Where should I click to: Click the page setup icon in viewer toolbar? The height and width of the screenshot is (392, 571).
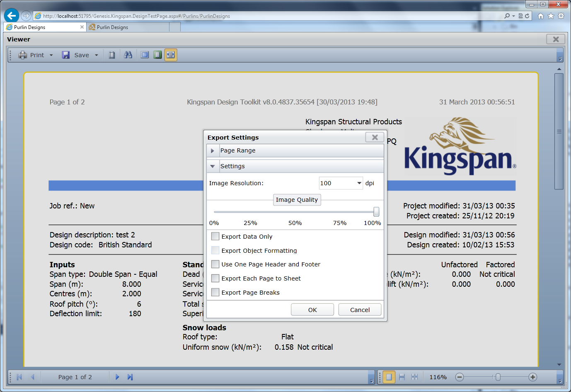(x=112, y=55)
